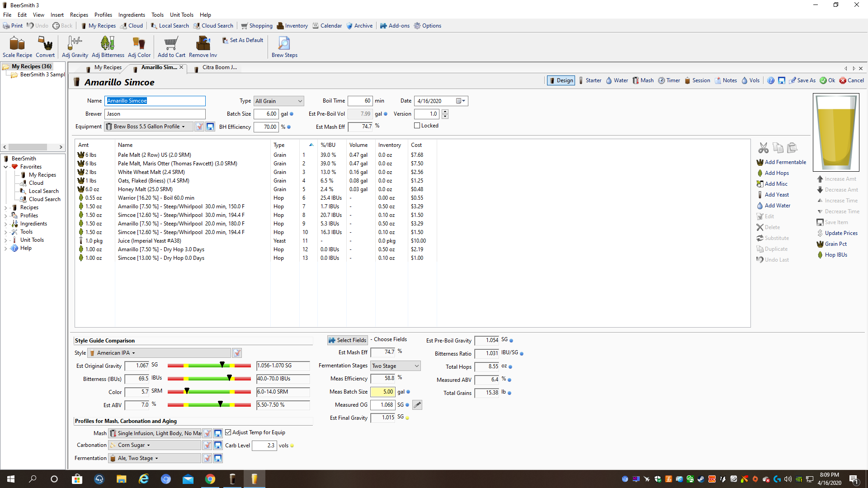
Task: Click the Meas Batch Size field
Action: 383,392
